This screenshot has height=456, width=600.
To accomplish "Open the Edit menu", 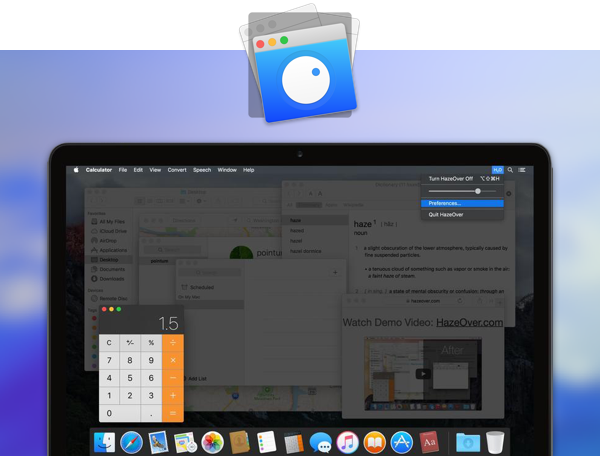I will click(138, 170).
